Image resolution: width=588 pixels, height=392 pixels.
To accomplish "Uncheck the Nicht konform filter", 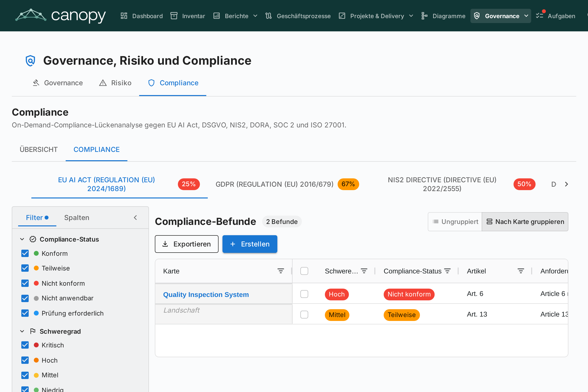I will pos(25,283).
